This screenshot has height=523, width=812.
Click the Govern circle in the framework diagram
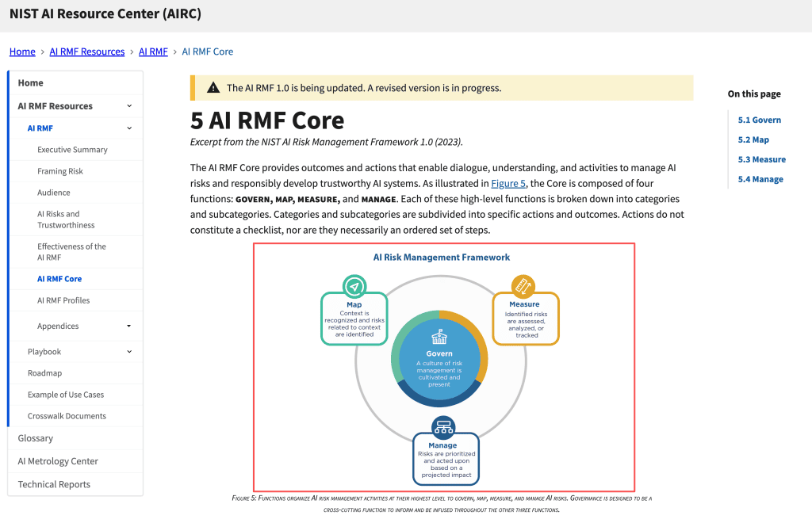[x=439, y=358]
